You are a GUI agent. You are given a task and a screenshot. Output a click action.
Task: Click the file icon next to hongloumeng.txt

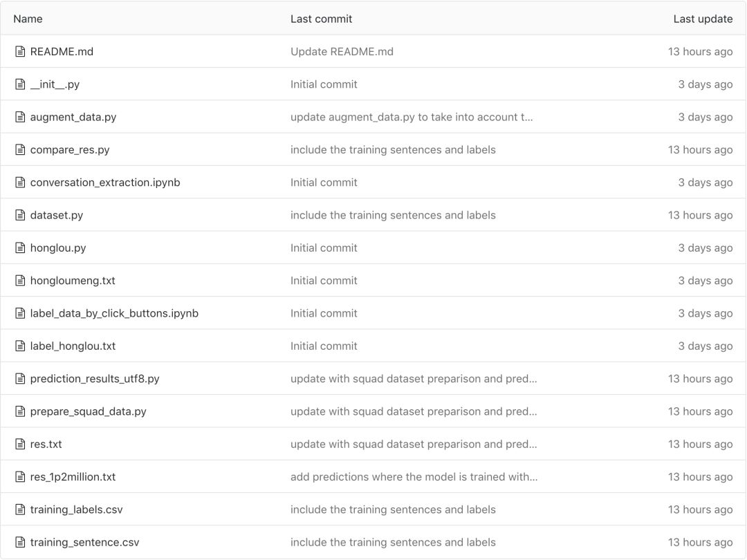point(20,281)
